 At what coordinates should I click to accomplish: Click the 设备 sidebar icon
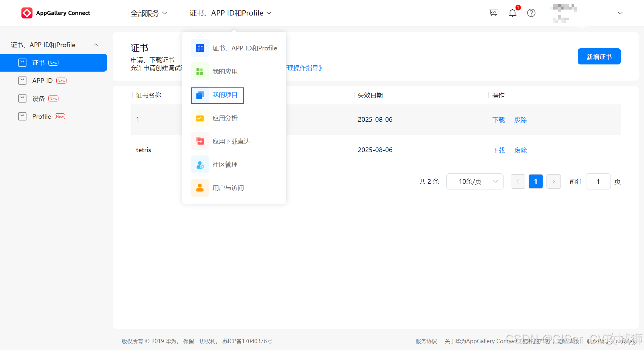click(x=22, y=98)
